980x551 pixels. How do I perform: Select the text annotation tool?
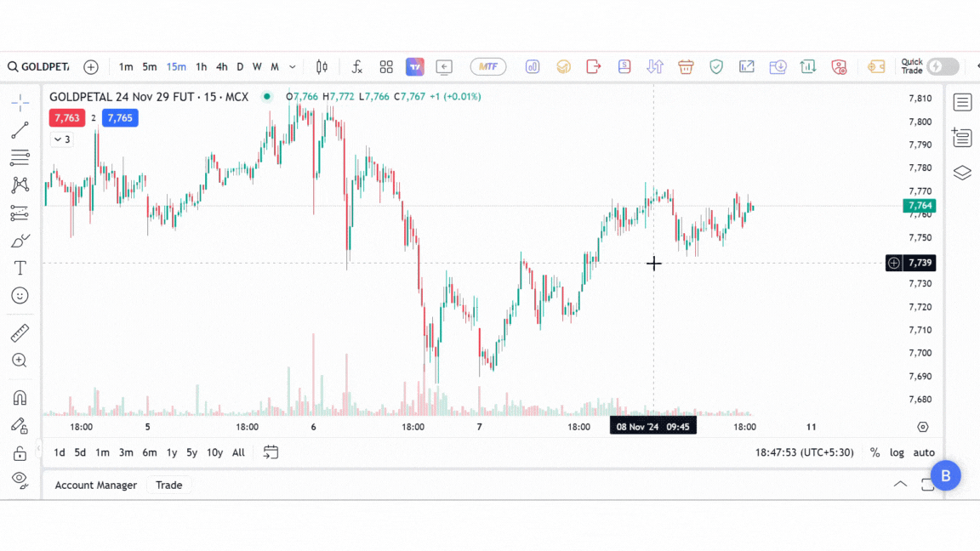pos(20,268)
